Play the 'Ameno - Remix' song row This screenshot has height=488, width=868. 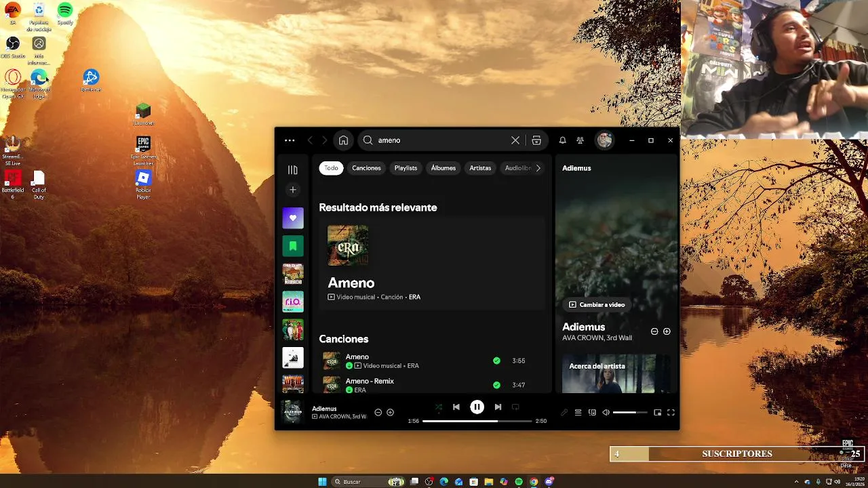pyautogui.click(x=432, y=385)
